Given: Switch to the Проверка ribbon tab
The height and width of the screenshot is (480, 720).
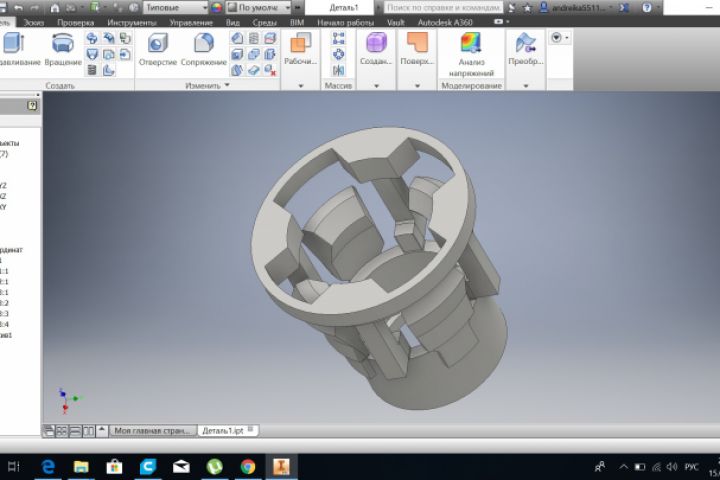Looking at the screenshot, I should 75,22.
